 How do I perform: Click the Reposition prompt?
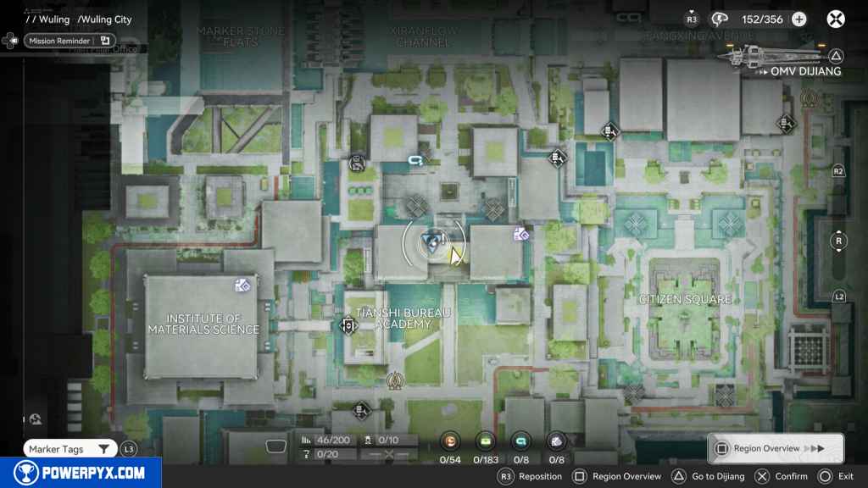(x=530, y=476)
